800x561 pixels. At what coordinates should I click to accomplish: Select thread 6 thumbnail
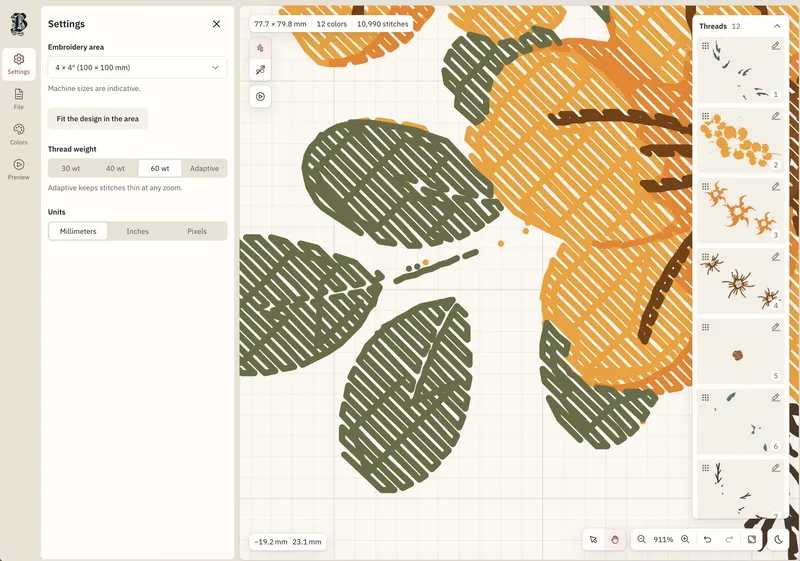(740, 421)
